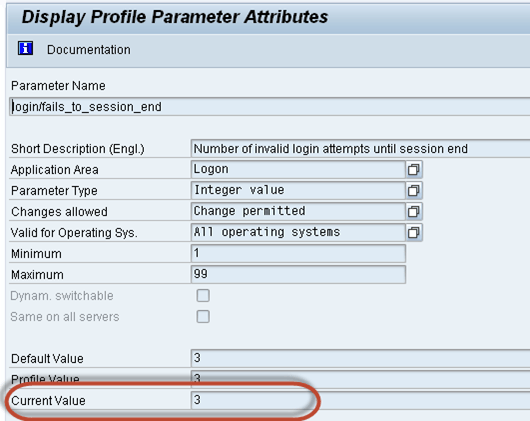This screenshot has width=530, height=421.
Task: Click the Short Description text field
Action: pos(360,149)
